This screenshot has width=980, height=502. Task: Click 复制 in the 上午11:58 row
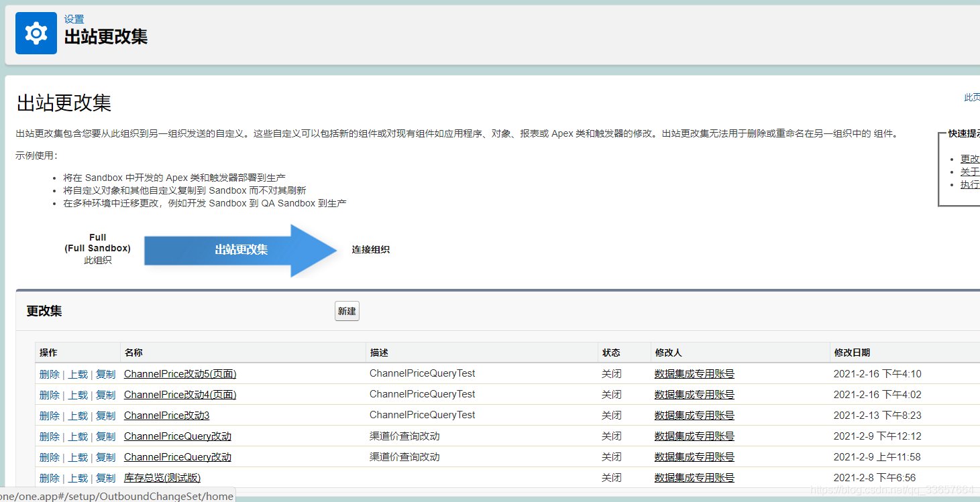pos(106,457)
